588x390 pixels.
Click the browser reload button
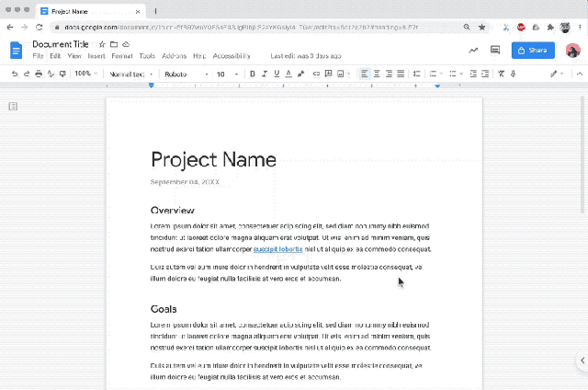(39, 27)
